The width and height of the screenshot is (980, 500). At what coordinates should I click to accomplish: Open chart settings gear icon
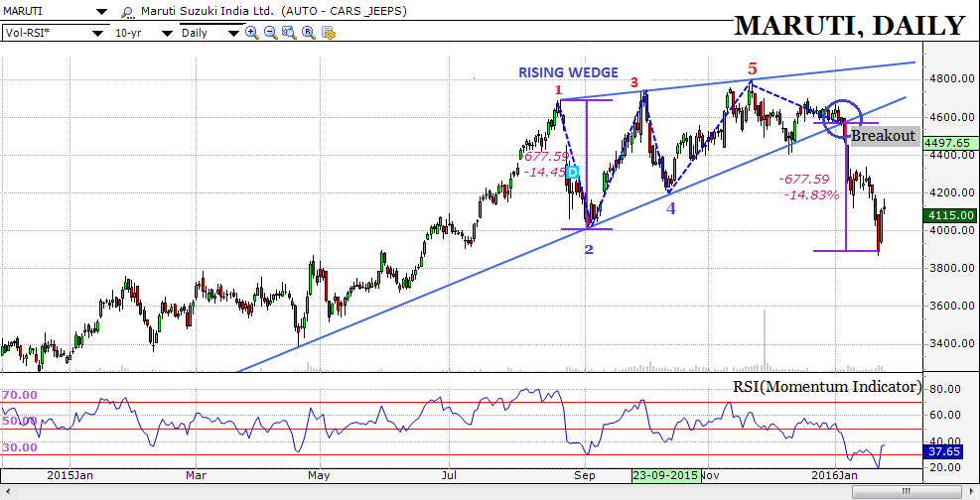tap(328, 33)
